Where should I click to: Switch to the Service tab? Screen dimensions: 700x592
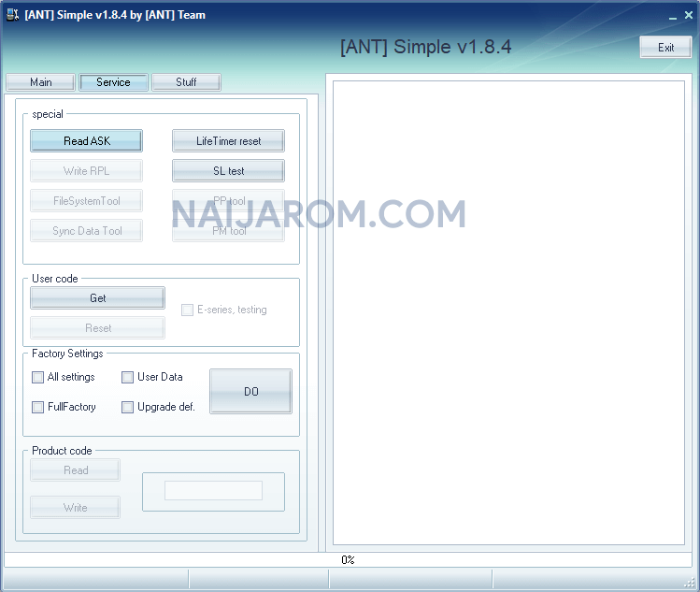point(113,82)
